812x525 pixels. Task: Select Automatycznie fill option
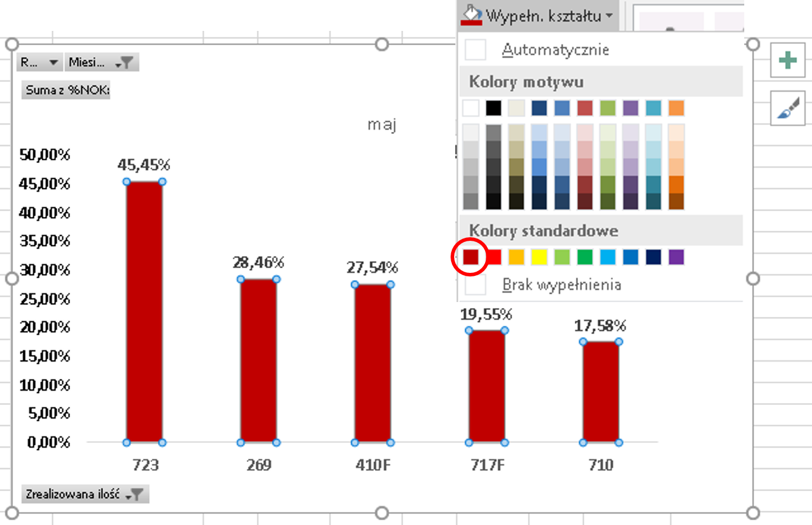tap(555, 50)
